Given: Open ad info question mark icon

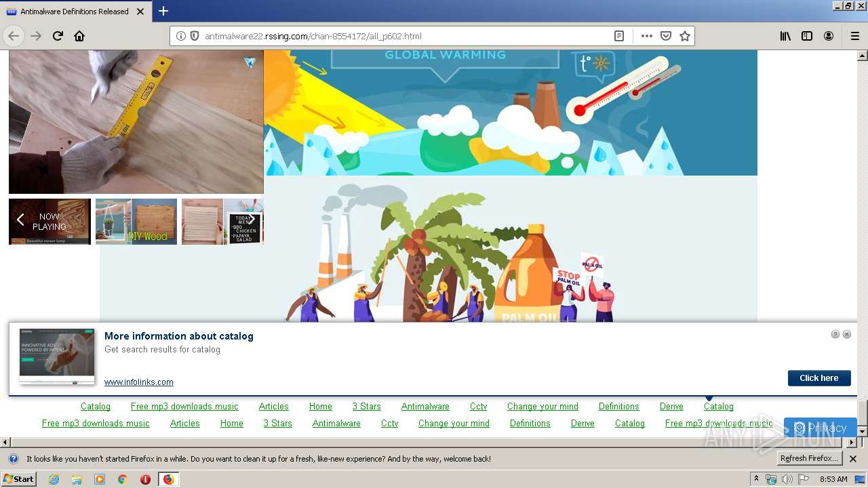Looking at the screenshot, I should point(835,334).
